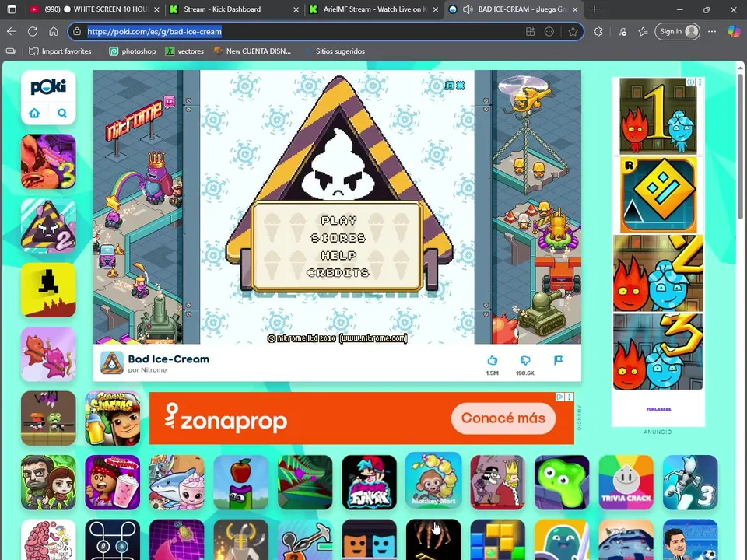Open Fireboy and Watergirl 1 ad thumbnail
747x560 pixels.
click(x=658, y=117)
